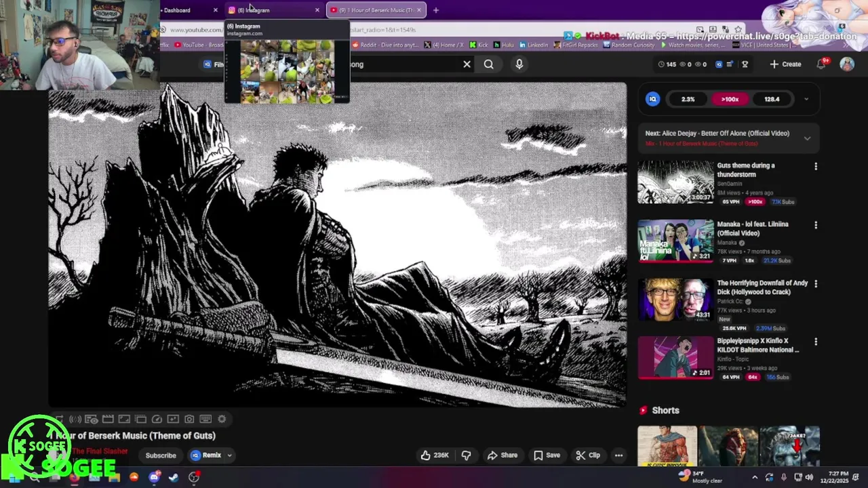
Task: Click the YouTube search magnifier icon
Action: 488,64
